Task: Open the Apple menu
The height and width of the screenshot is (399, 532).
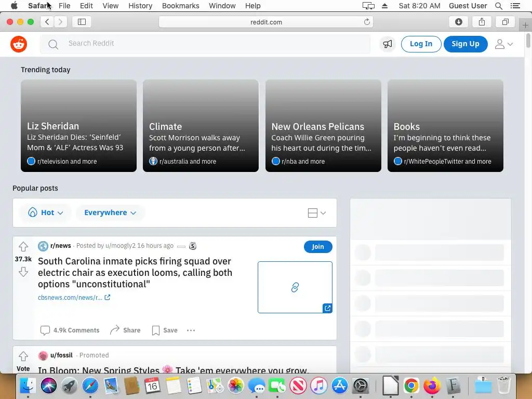Action: (x=14, y=6)
